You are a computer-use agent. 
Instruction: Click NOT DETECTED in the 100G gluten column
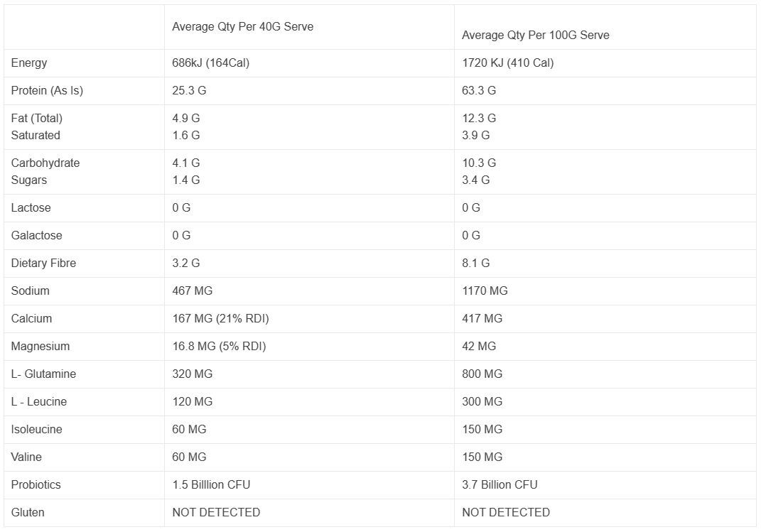coord(506,512)
